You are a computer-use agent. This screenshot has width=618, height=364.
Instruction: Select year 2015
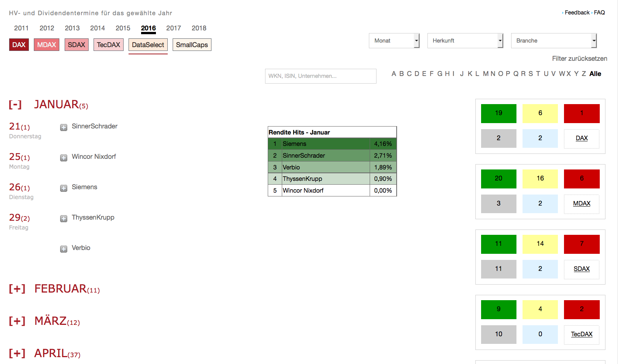click(x=123, y=28)
